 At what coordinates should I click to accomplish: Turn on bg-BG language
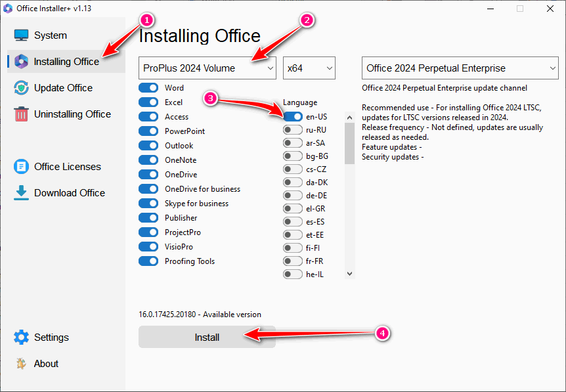pos(293,156)
